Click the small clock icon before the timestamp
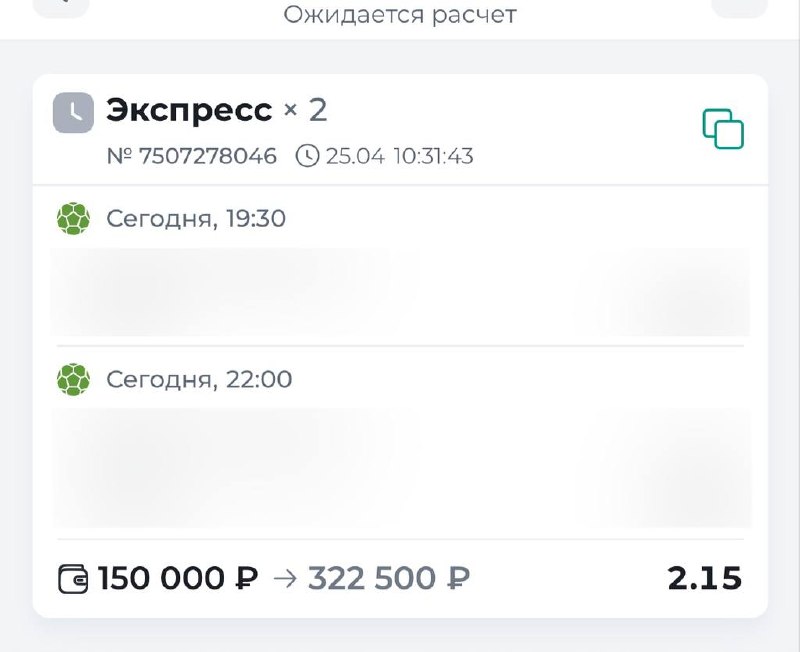 tap(308, 156)
